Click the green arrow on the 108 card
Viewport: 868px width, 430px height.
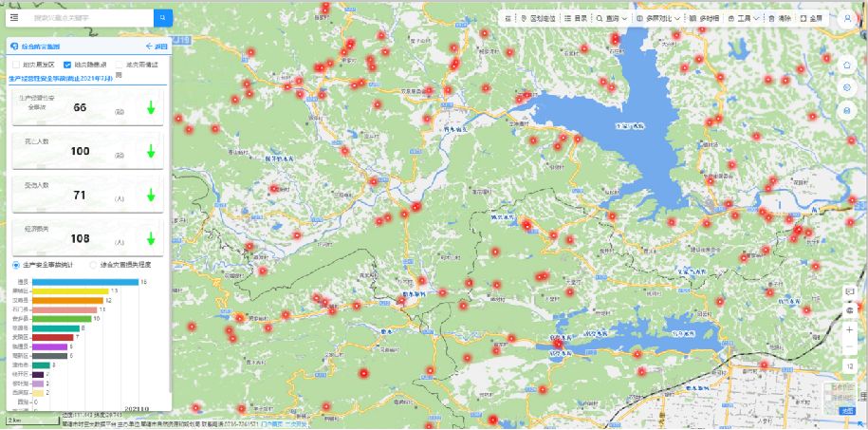[151, 239]
